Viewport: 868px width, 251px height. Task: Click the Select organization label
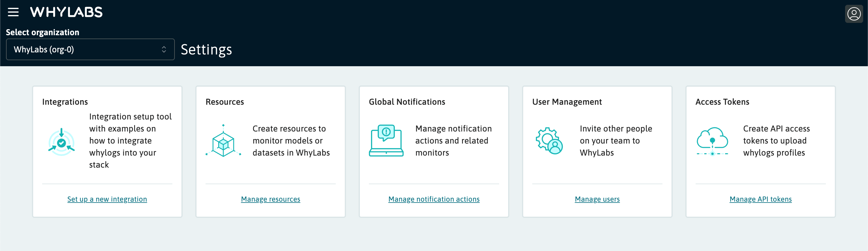pos(42,32)
